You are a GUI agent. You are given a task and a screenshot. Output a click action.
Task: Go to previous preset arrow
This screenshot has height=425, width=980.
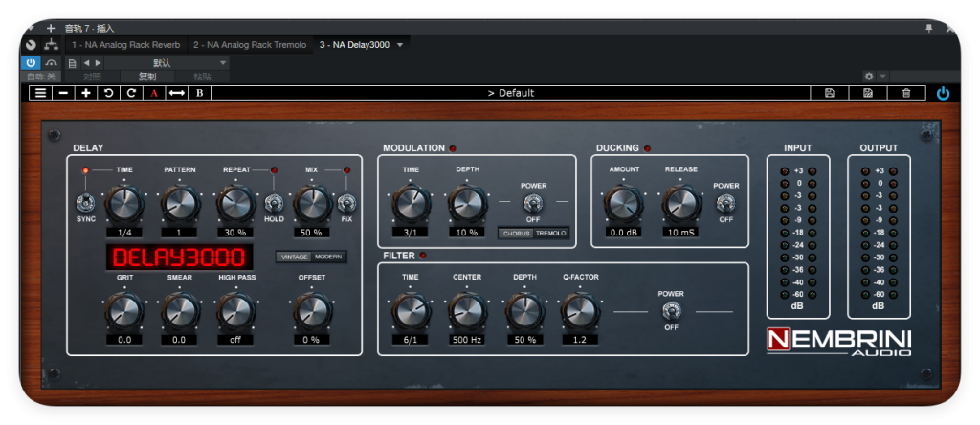[86, 63]
